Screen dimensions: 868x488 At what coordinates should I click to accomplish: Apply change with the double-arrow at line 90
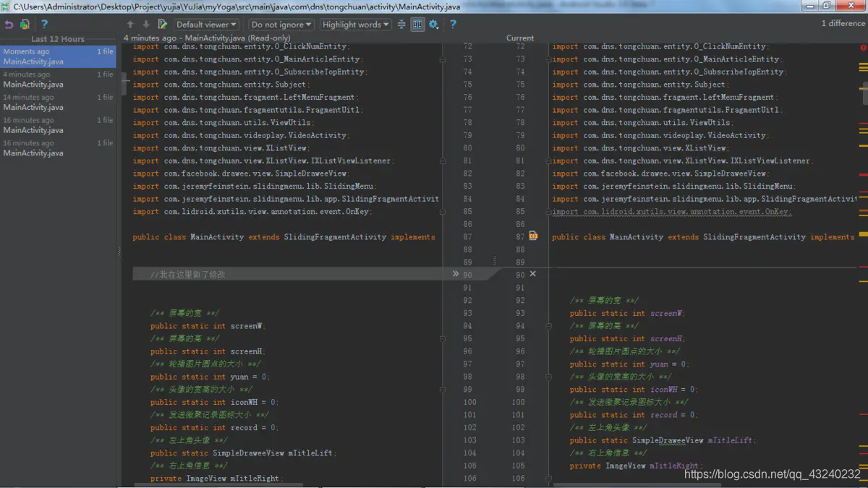tap(456, 274)
